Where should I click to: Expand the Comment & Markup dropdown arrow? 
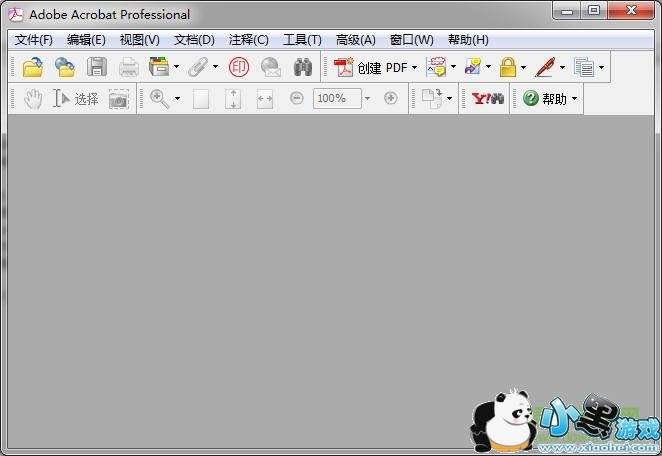453,67
